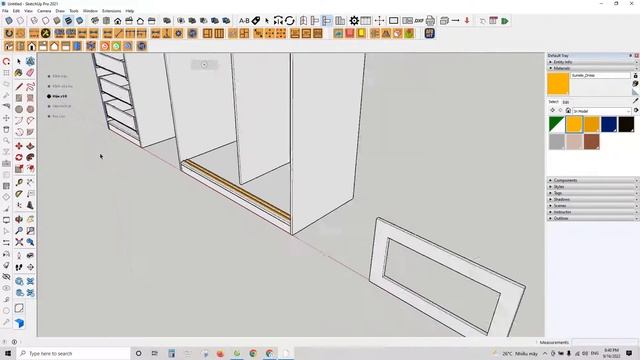Click the green play arrow icon
This screenshot has width=640, height=360.
pyautogui.click(x=505, y=21)
